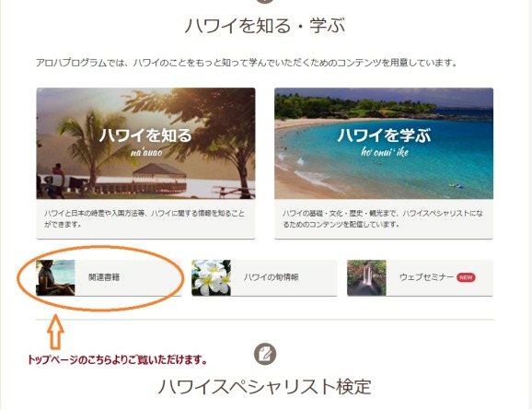Click the na'auao subtitle on the left card
The image size is (532, 410).
(146, 153)
